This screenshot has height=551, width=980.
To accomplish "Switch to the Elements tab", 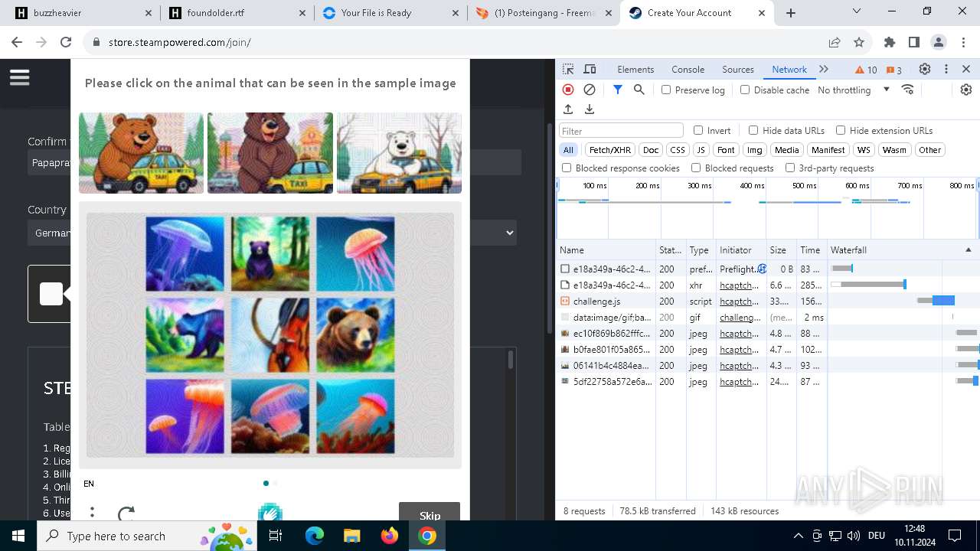I will 635,69.
